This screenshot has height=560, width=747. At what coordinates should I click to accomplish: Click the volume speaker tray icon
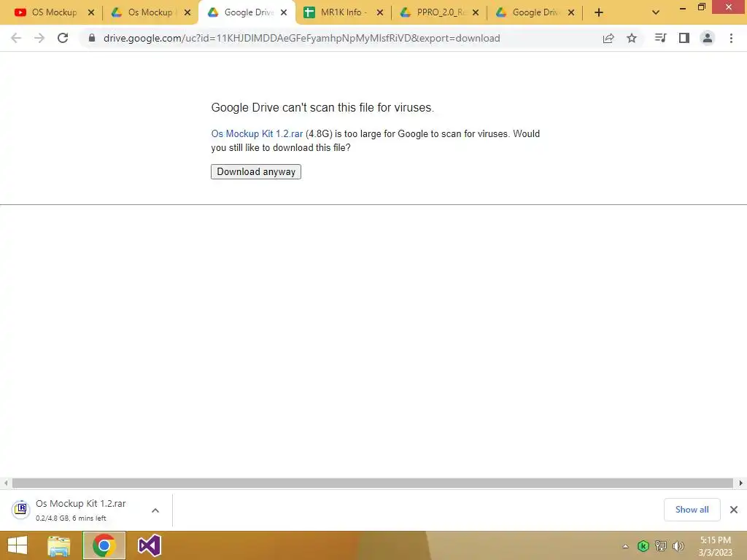[x=678, y=545]
